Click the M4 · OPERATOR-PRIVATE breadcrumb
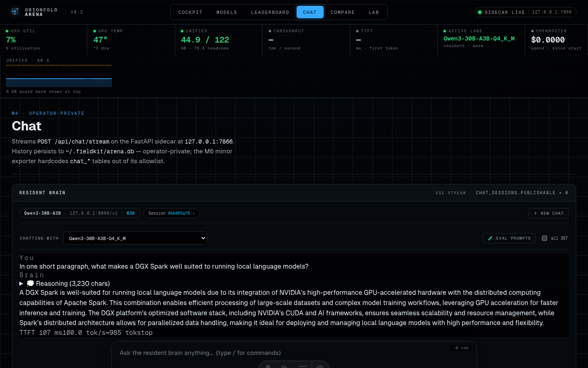Image resolution: width=588 pixels, height=368 pixels. pos(48,113)
